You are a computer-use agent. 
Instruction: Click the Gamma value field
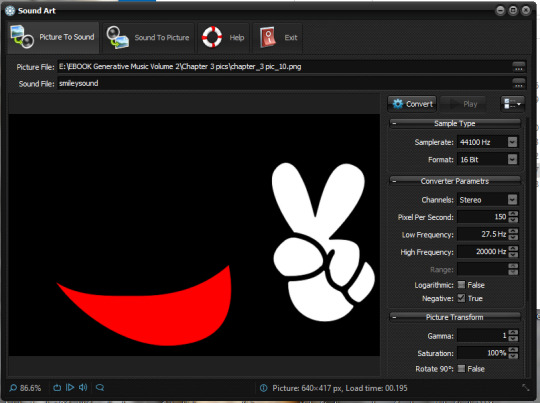[x=482, y=335]
